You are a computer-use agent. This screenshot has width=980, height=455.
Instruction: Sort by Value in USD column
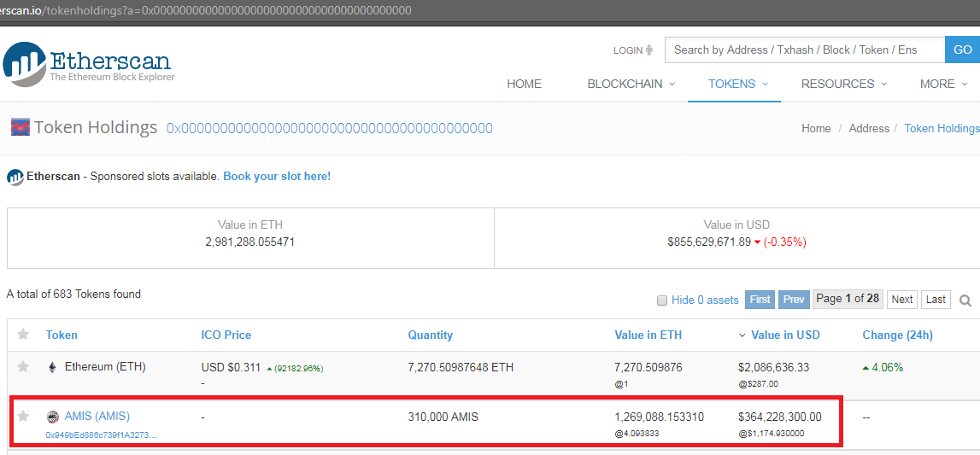click(785, 335)
